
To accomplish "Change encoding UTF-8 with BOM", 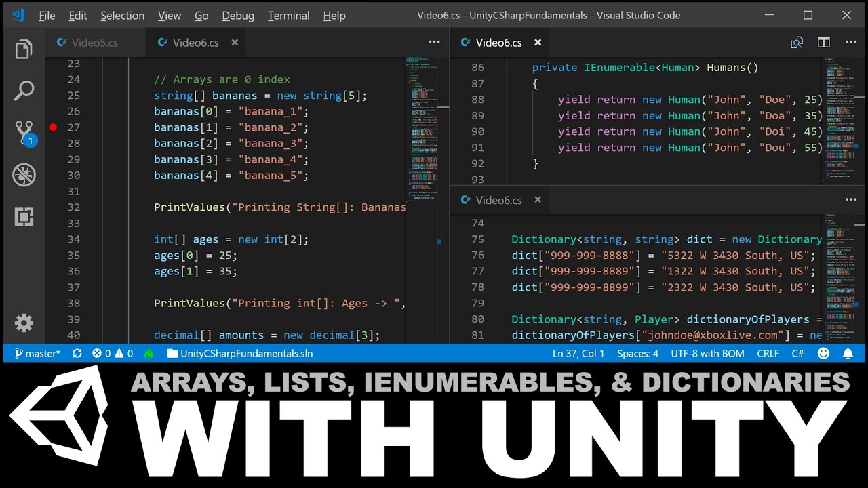I will (x=708, y=353).
